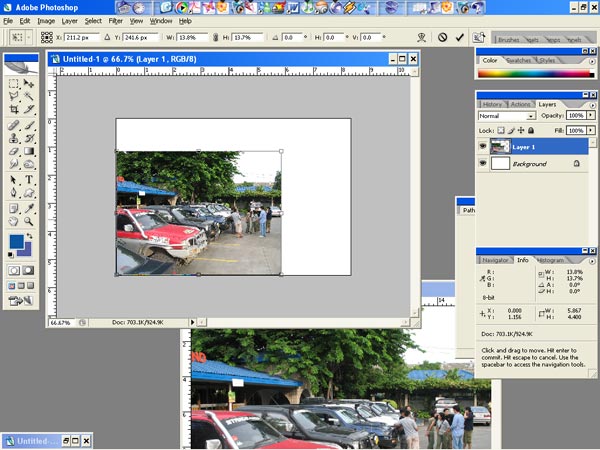
Task: Select the Crop tool in toolbox
Action: pyautogui.click(x=14, y=110)
